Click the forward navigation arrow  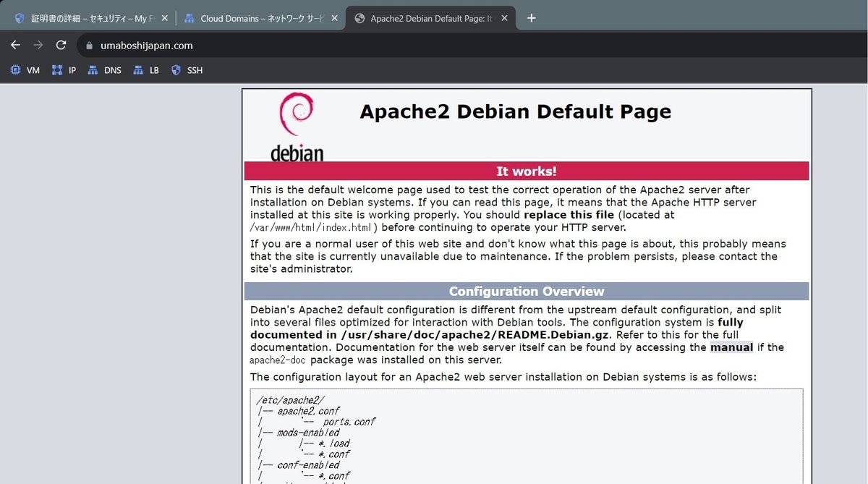[38, 45]
